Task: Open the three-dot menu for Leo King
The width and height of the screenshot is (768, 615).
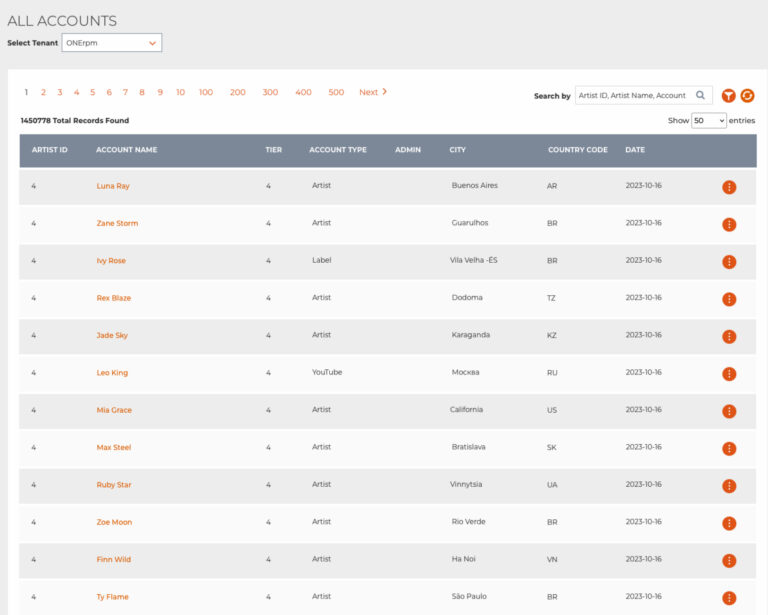Action: click(729, 374)
